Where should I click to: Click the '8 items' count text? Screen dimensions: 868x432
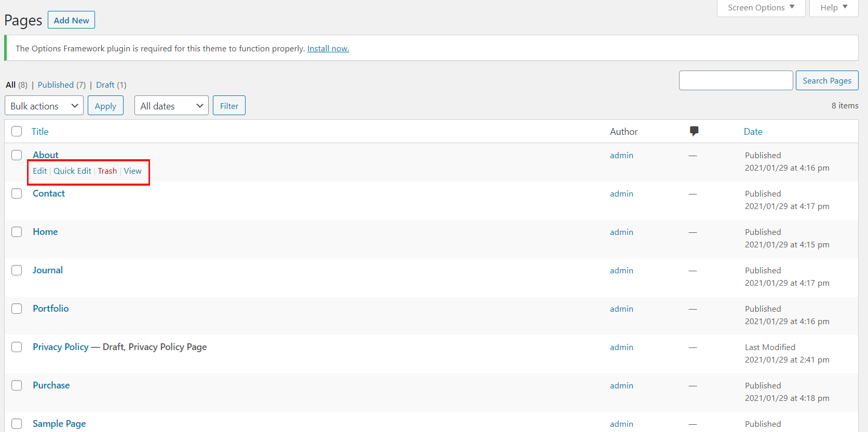pos(845,106)
